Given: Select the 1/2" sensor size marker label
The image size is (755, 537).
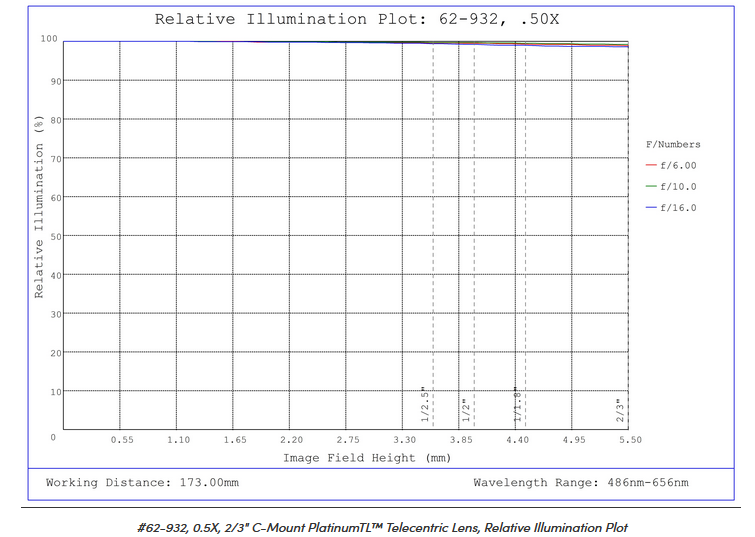Looking at the screenshot, I should (465, 410).
